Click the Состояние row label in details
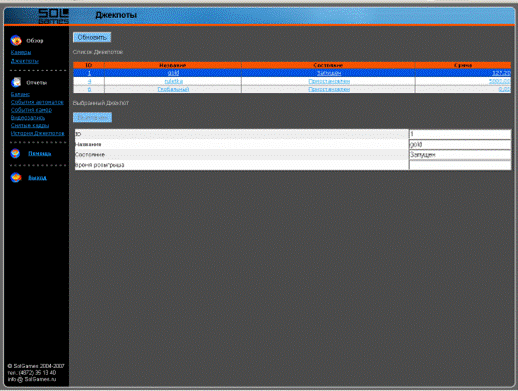Image resolution: width=518 pixels, height=391 pixels. tap(90, 155)
